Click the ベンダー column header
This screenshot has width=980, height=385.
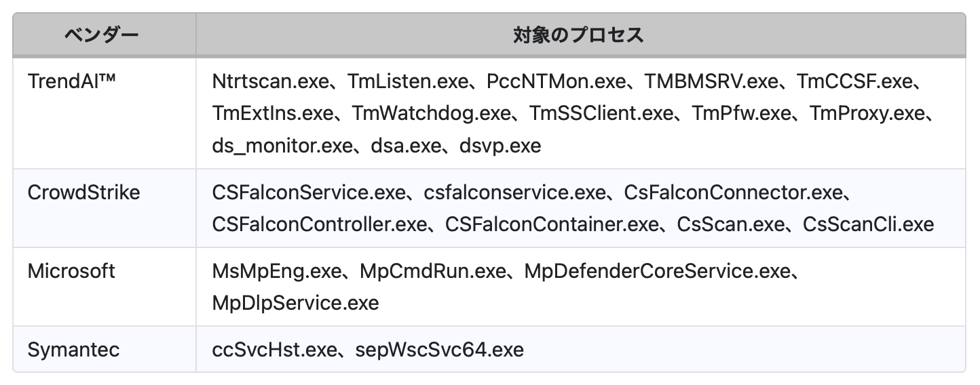coord(101,35)
